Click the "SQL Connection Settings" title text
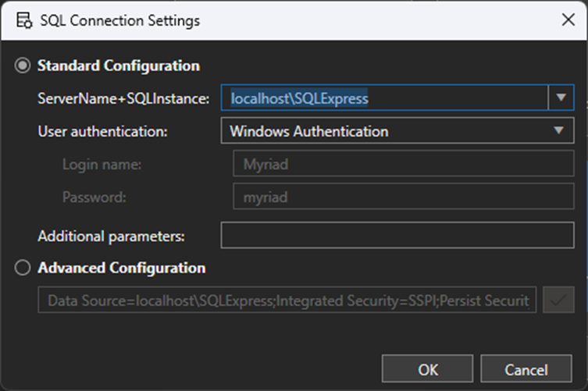This screenshot has width=588, height=391. [x=120, y=20]
